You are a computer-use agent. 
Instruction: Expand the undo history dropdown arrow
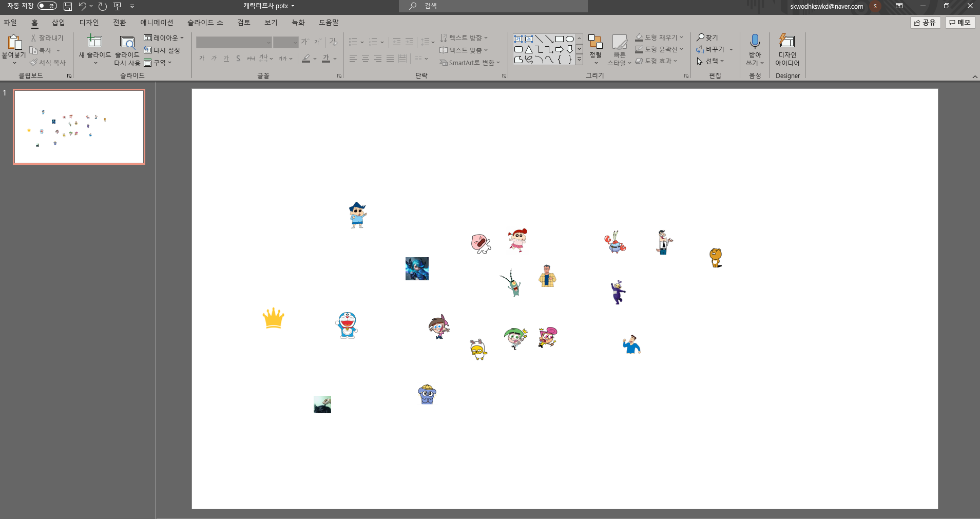pyautogui.click(x=91, y=6)
